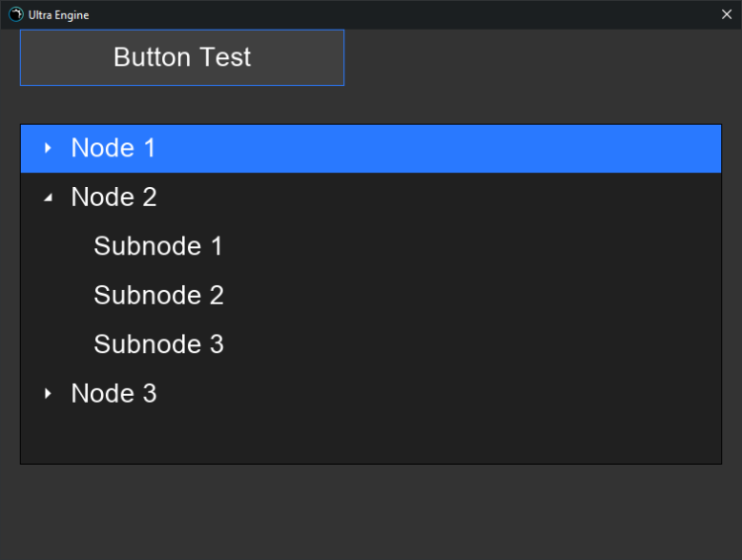Image resolution: width=742 pixels, height=560 pixels.
Task: Expand Node 1 with its arrow
Action: pyautogui.click(x=47, y=148)
